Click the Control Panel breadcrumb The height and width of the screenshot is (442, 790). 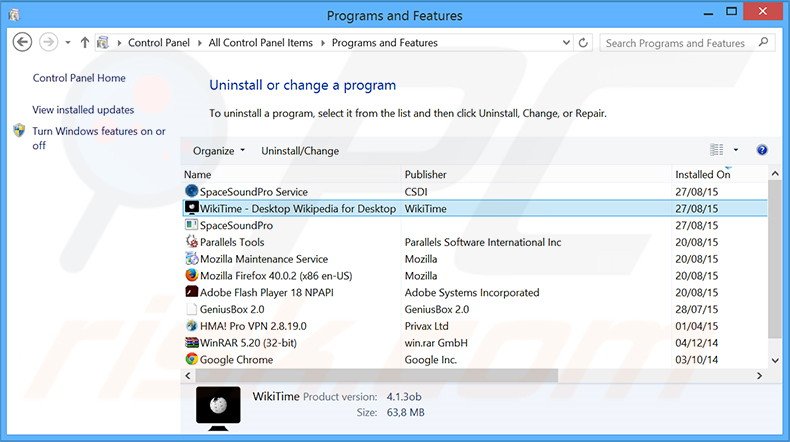[159, 43]
